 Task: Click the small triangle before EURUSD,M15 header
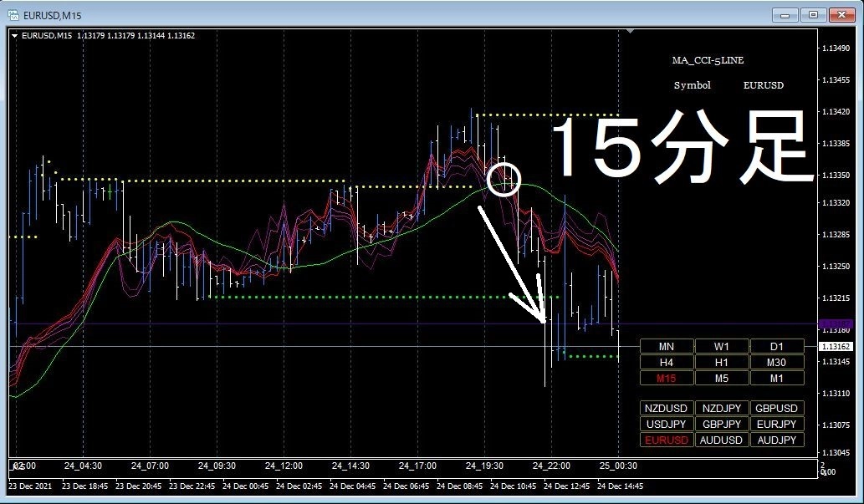pos(15,36)
